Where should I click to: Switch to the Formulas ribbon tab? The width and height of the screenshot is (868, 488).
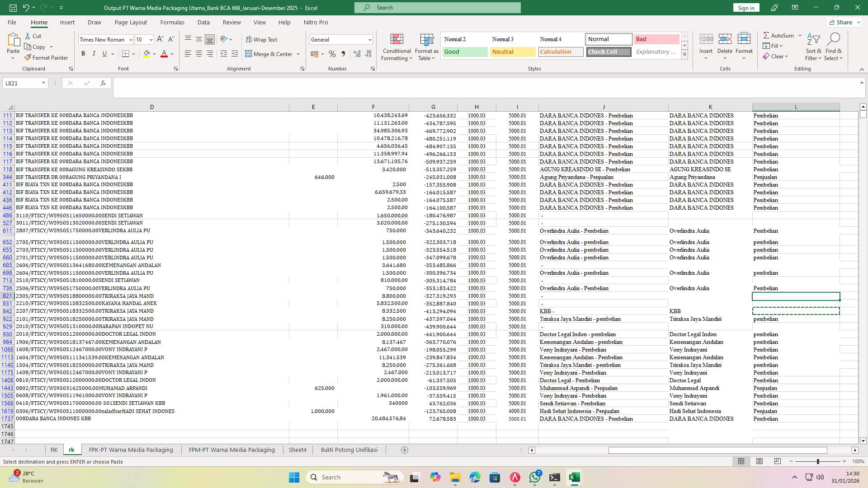click(x=172, y=22)
